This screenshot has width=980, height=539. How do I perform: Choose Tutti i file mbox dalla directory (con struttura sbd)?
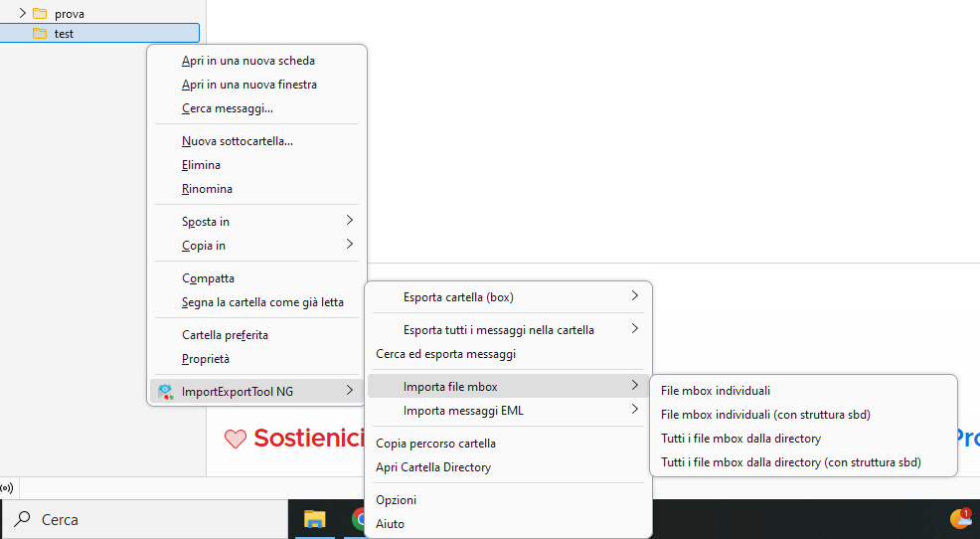[x=804, y=462]
